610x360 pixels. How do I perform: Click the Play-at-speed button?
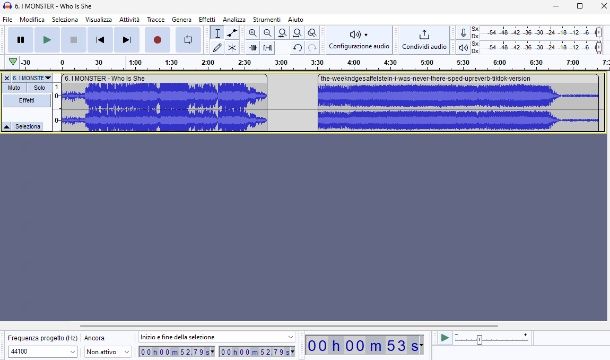click(444, 338)
